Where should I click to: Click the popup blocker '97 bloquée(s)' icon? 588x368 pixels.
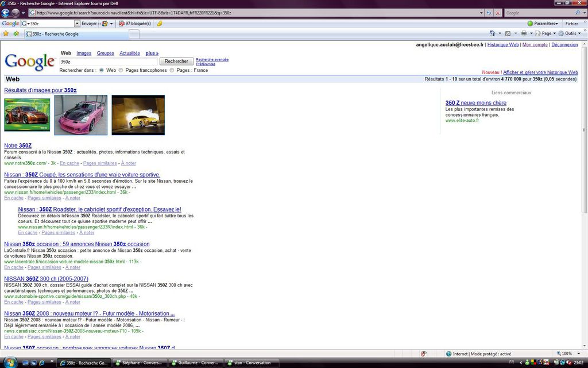[x=134, y=24]
